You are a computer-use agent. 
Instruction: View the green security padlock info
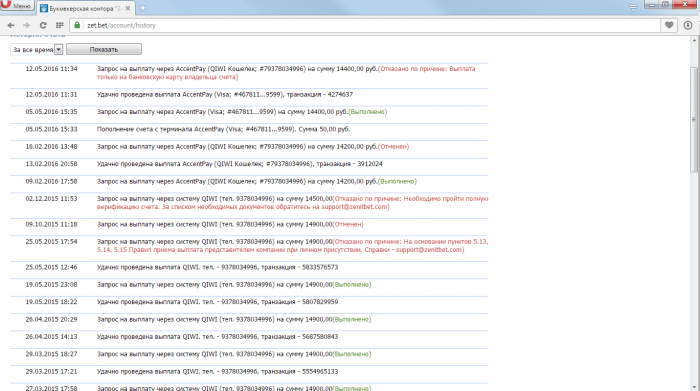[77, 25]
